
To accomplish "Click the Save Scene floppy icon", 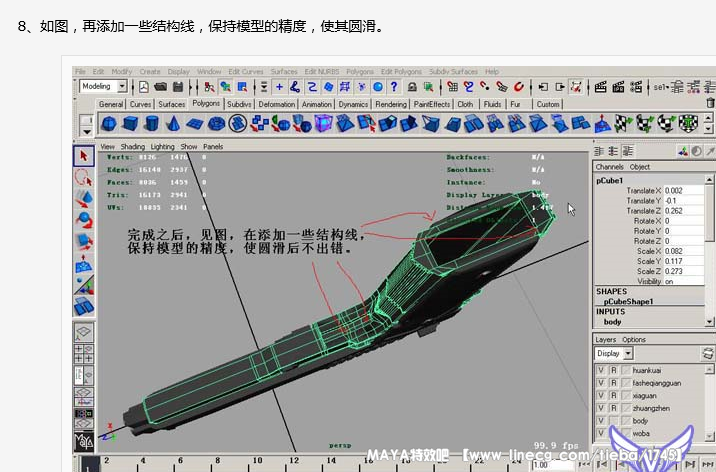I will (178, 87).
